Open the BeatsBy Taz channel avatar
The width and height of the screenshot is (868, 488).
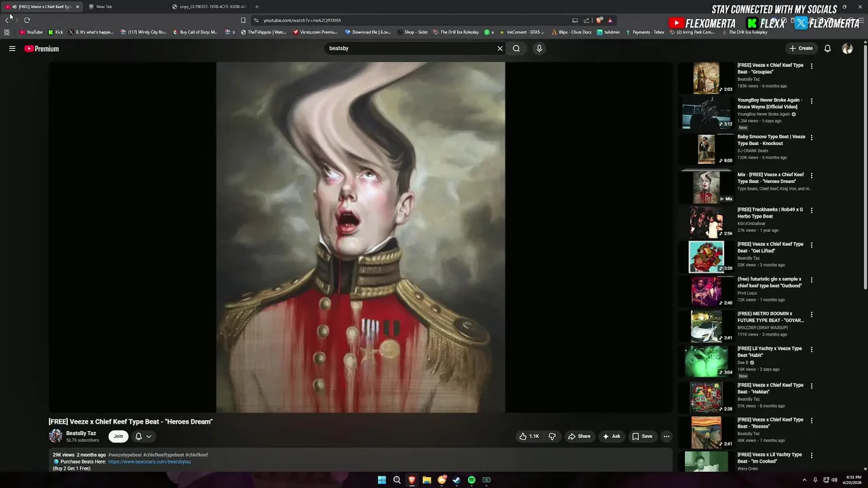click(x=56, y=436)
